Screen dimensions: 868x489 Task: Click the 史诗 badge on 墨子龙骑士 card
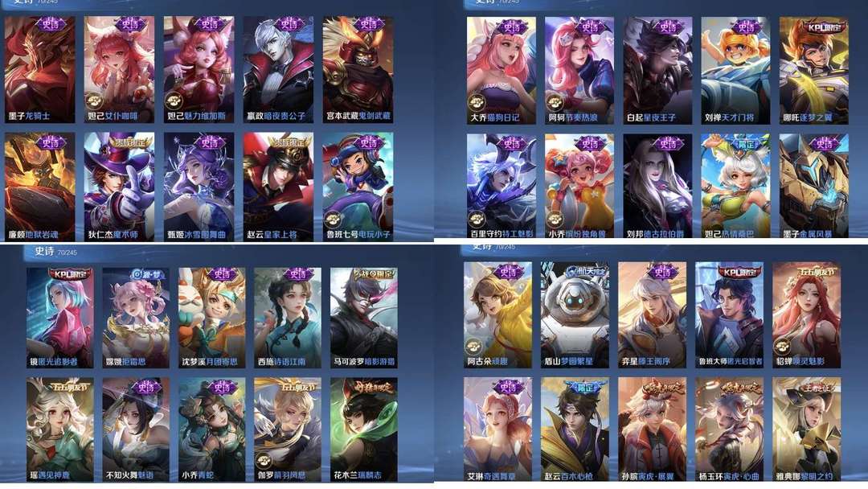pyautogui.click(x=51, y=24)
